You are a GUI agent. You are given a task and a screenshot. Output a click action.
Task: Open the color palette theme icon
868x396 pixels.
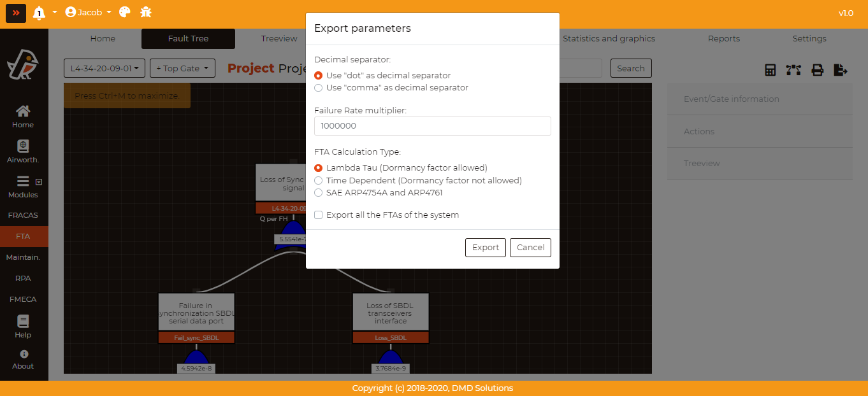(125, 12)
